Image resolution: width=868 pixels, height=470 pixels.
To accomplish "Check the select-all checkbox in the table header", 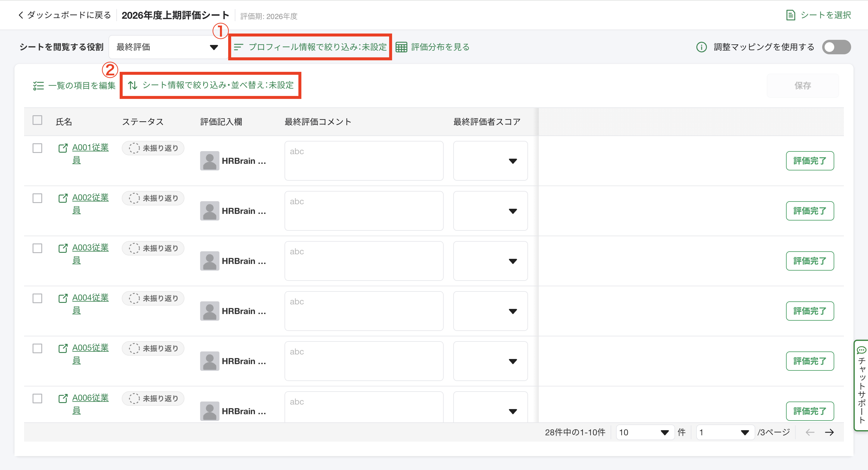I will tap(37, 120).
